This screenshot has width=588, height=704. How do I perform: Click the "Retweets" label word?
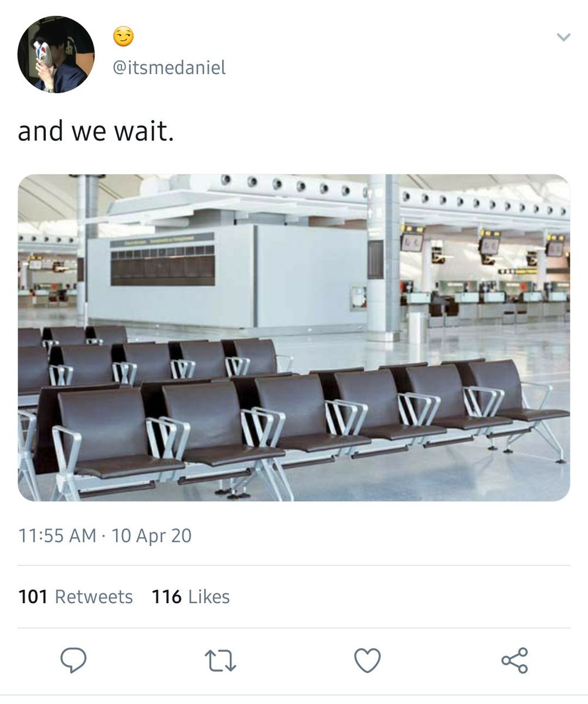[x=94, y=597]
